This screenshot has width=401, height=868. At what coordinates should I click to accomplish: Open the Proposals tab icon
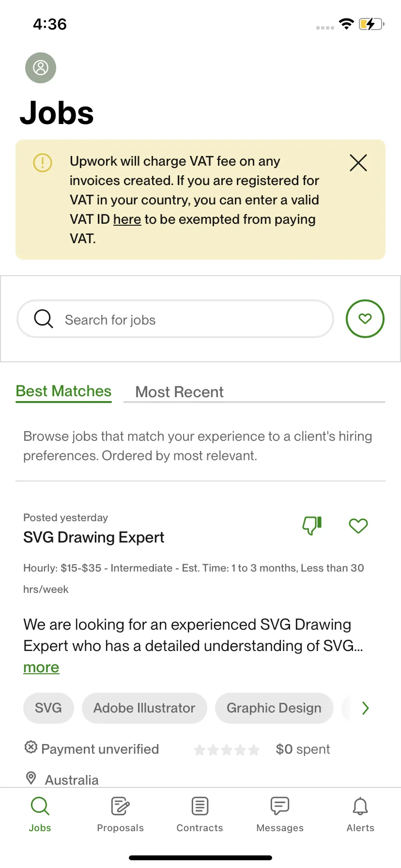coord(120,806)
